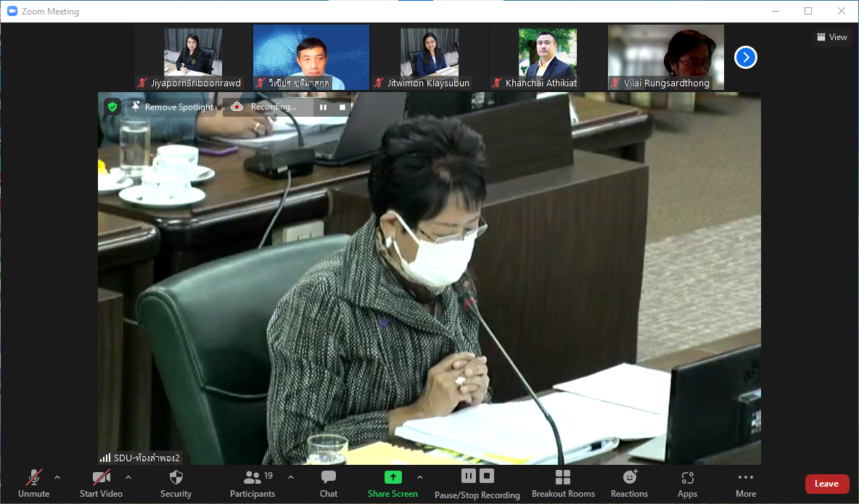This screenshot has height=504, width=859.
Task: Open the Participants panel
Action: (252, 484)
